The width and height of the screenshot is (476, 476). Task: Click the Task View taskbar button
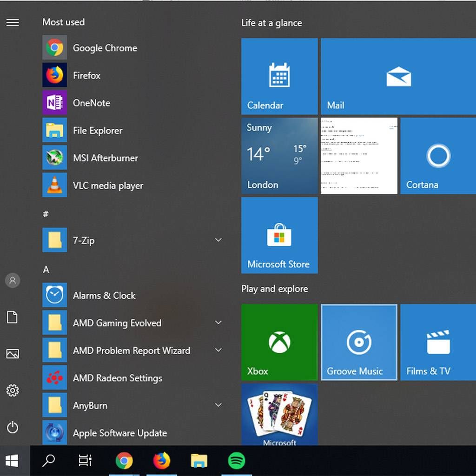click(85, 461)
